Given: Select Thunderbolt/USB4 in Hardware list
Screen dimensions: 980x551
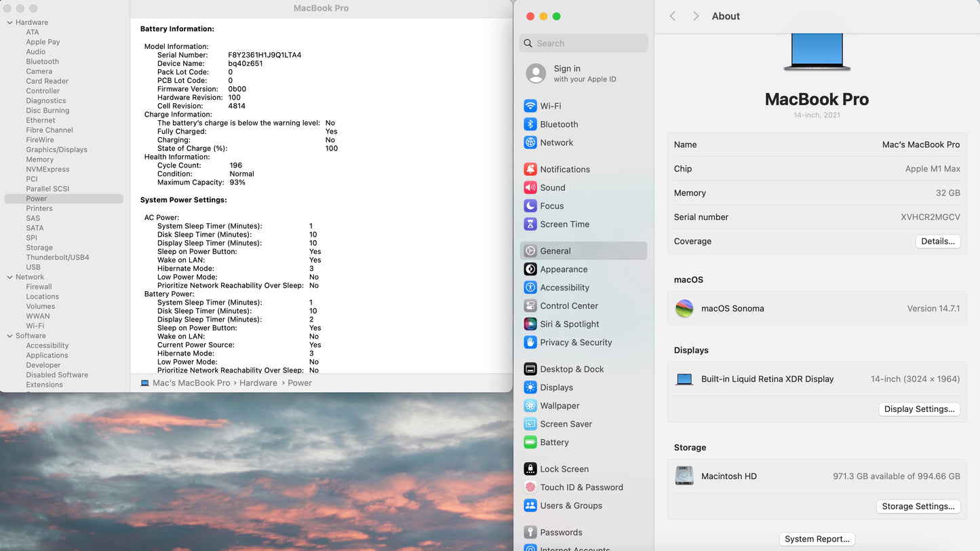Looking at the screenshot, I should [x=58, y=258].
